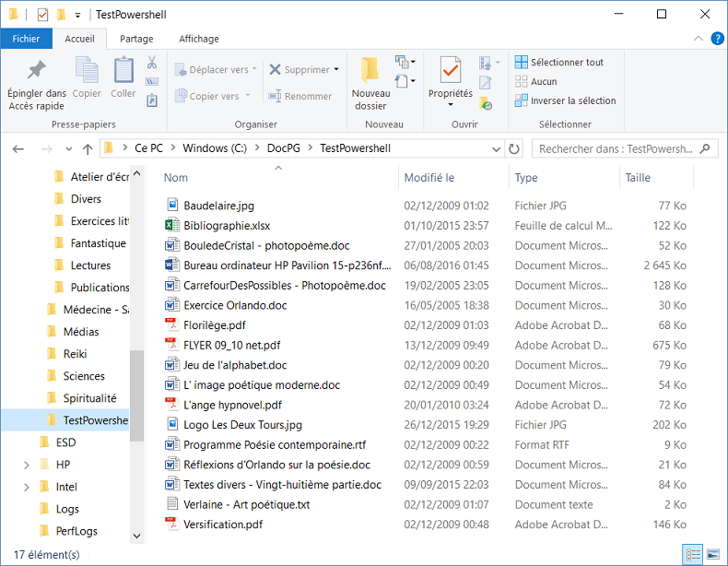Click the Renommer button
The width and height of the screenshot is (728, 566).
click(x=300, y=96)
